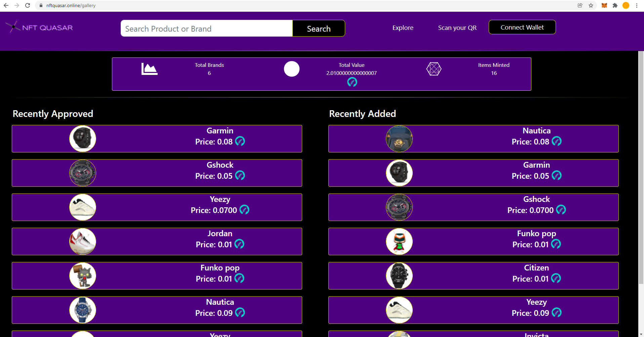The height and width of the screenshot is (337, 644).
Task: Open the Funko pop thumbnail under Recently Approved
Action: tap(83, 276)
